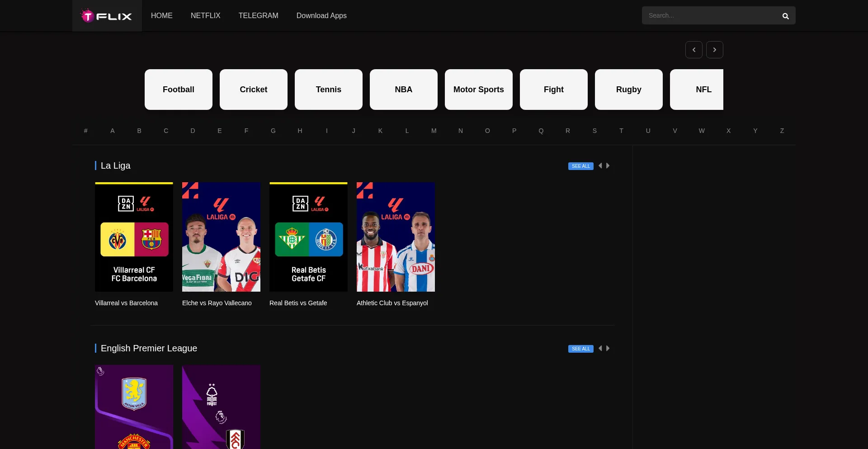The image size is (868, 449).
Task: Select the Football category
Action: (x=179, y=90)
